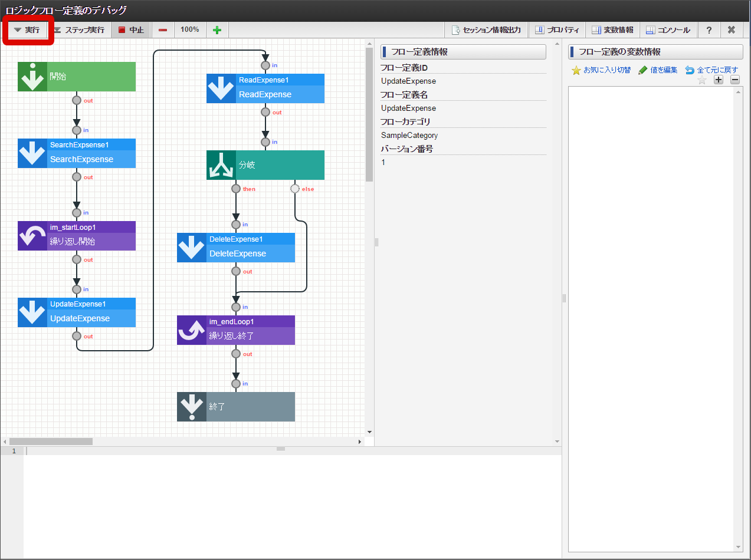Select the ReadExpense1 node arrow icon

tap(221, 88)
